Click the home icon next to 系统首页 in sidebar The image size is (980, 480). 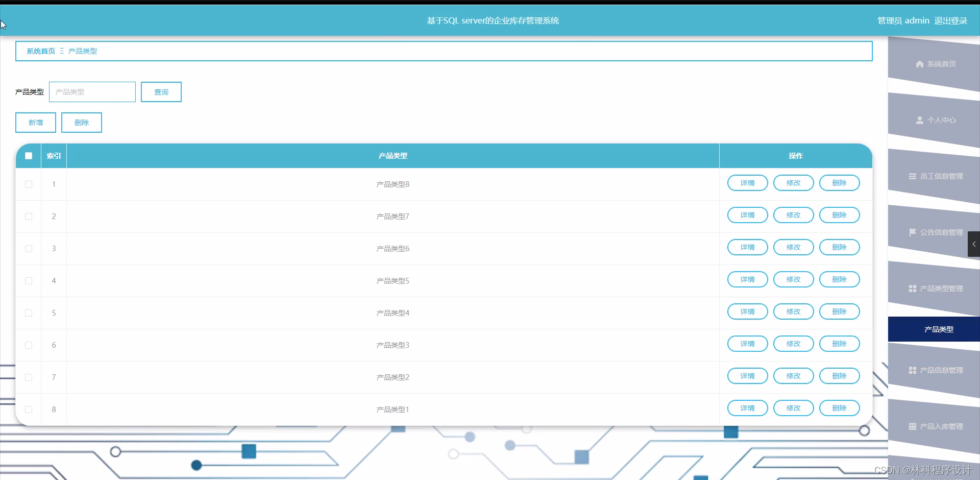[920, 64]
